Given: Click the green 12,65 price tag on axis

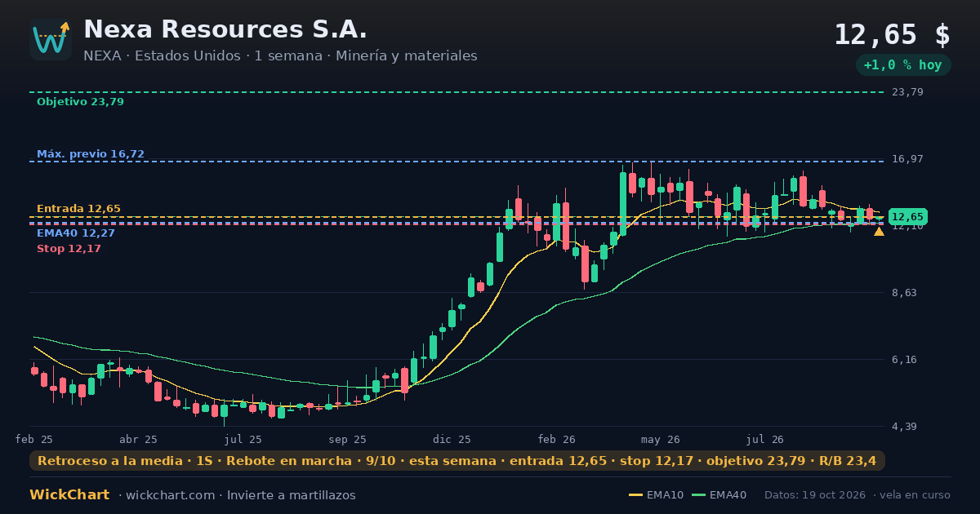Looking at the screenshot, I should (x=907, y=217).
